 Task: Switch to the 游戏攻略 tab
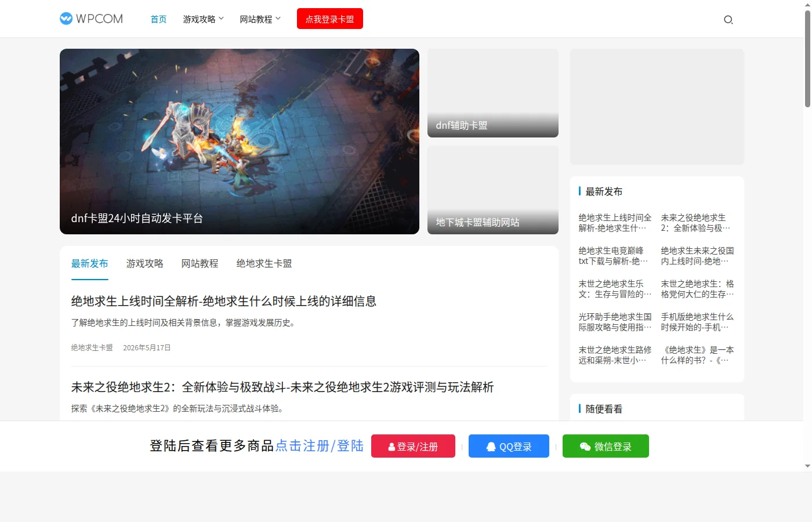(x=145, y=263)
